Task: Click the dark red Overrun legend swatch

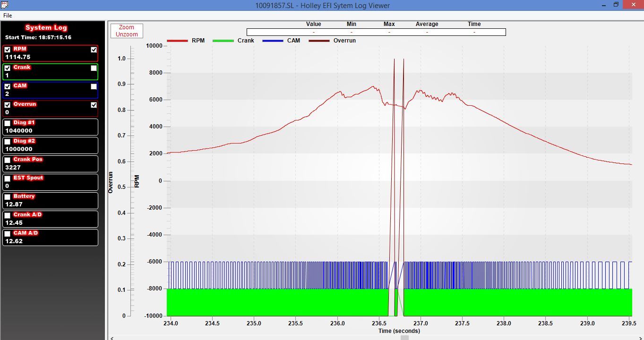Action: pyautogui.click(x=319, y=41)
